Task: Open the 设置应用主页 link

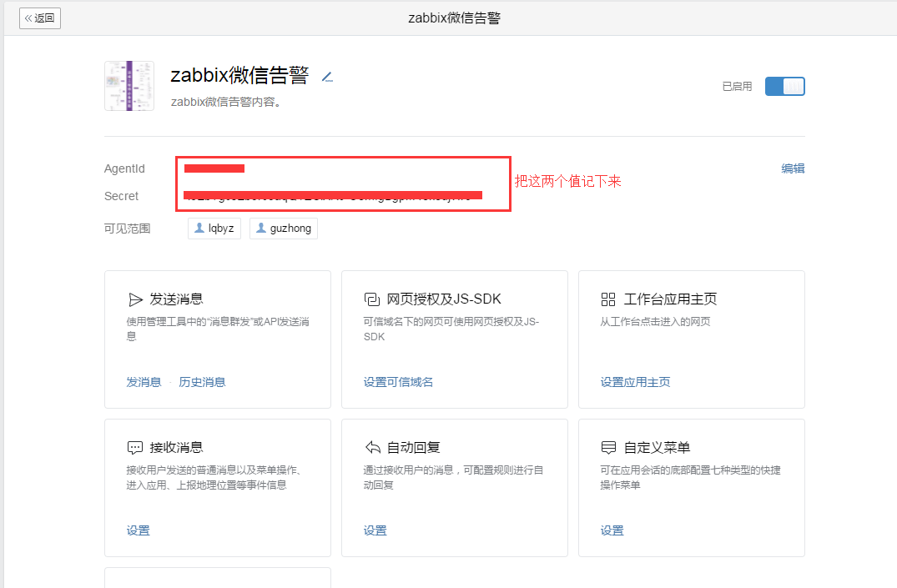Action: click(x=635, y=382)
